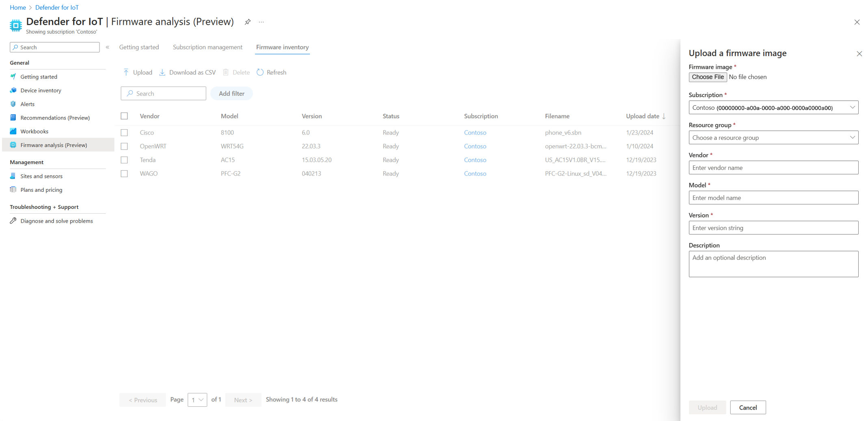The height and width of the screenshot is (421, 868).
Task: Go to the Previous page
Action: (143, 400)
